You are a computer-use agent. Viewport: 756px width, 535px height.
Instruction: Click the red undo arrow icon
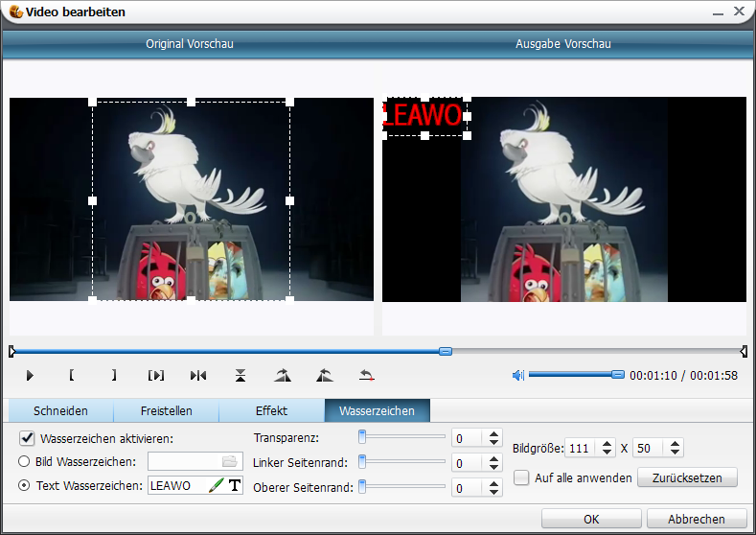[366, 376]
